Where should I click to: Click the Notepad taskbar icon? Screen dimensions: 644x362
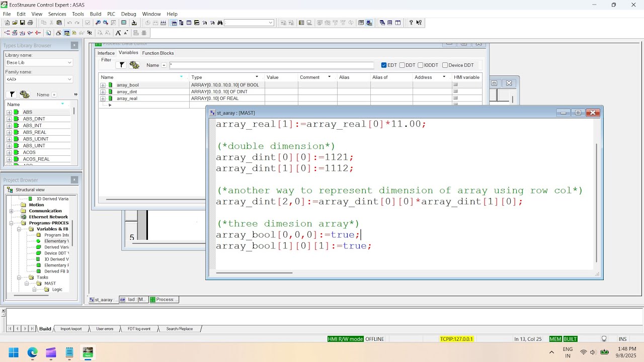click(69, 352)
